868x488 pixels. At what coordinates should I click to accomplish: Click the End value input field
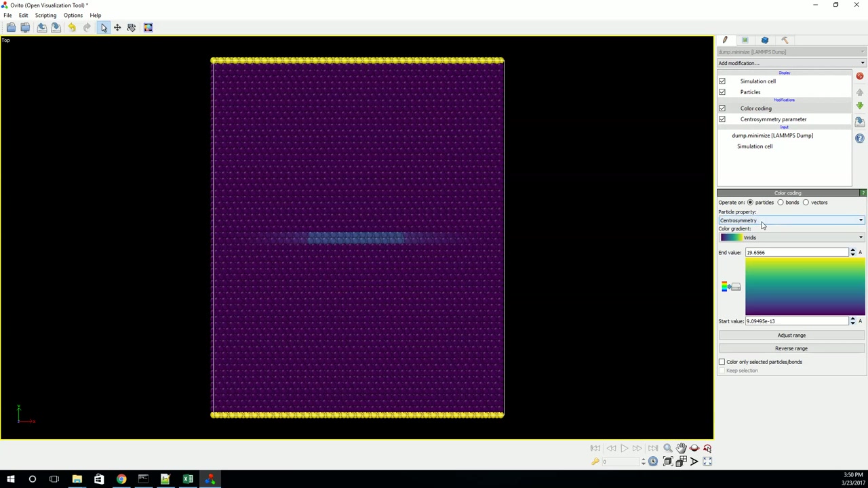797,253
